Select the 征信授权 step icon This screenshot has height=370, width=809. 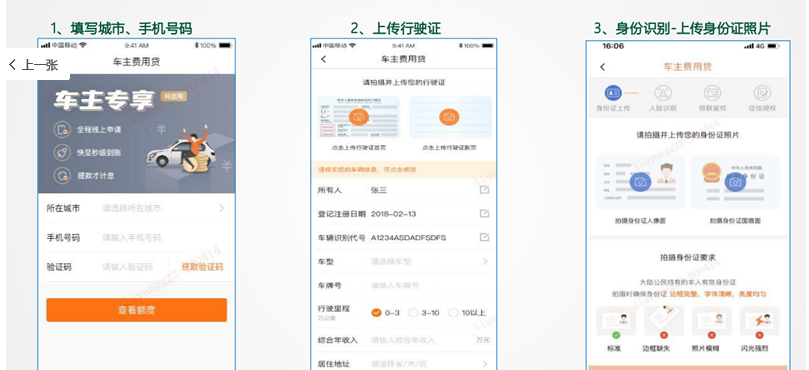tap(762, 93)
